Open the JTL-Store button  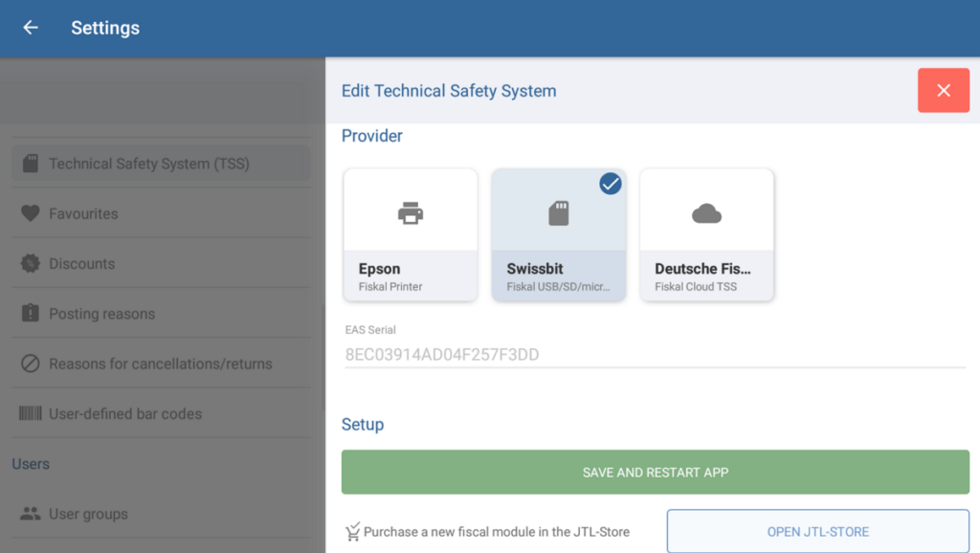(817, 531)
